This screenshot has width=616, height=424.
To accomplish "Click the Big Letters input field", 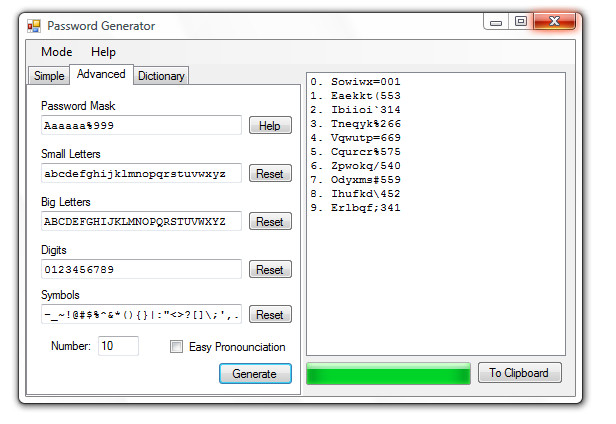I will pos(141,221).
